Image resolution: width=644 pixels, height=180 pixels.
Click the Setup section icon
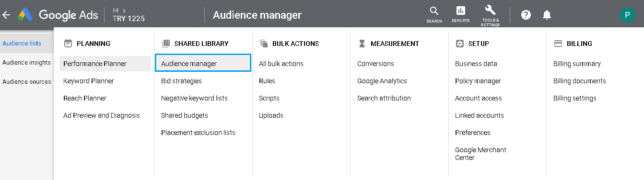460,44
